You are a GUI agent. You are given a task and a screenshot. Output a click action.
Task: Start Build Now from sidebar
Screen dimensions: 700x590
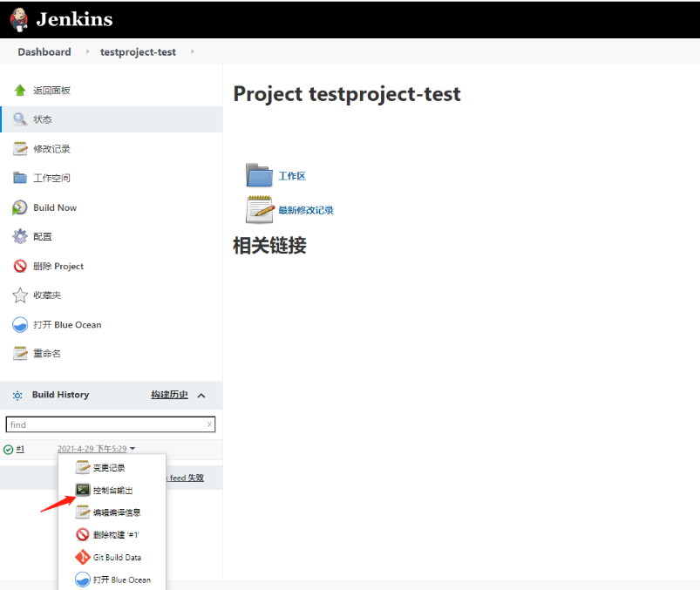(x=55, y=207)
